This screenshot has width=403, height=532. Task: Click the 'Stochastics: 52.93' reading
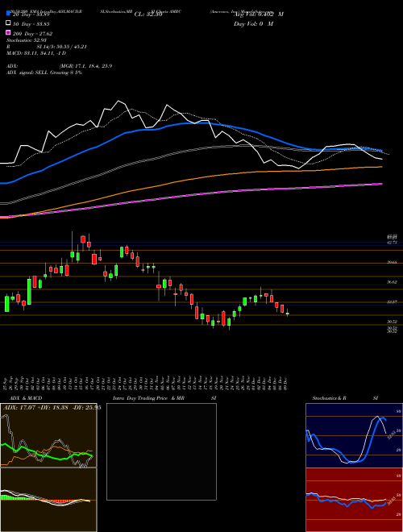(27, 40)
